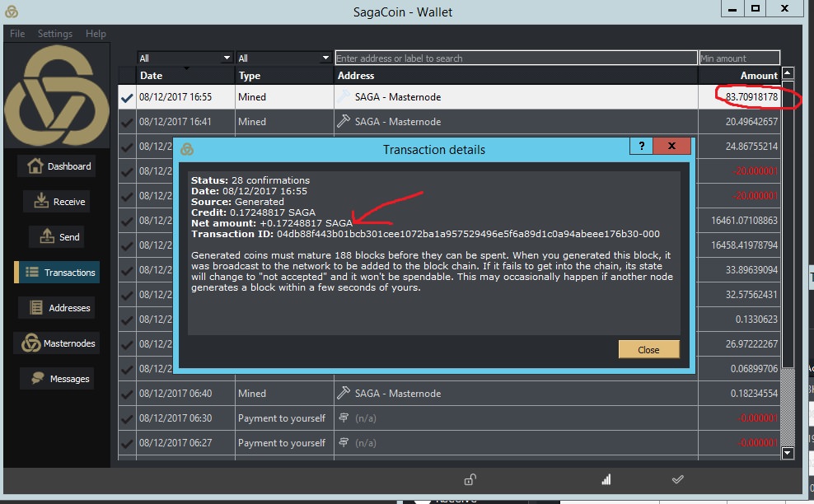Click the Transaction ID text in details dialog
This screenshot has width=814, height=504.
(425, 234)
